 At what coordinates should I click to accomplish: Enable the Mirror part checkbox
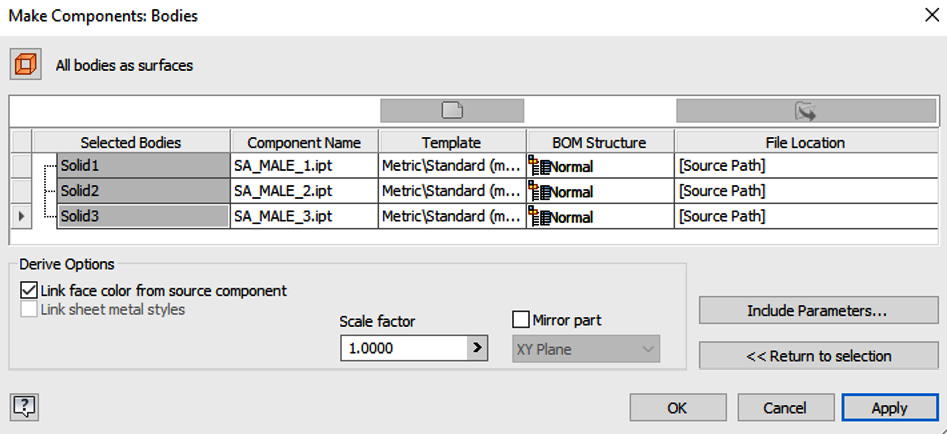(x=519, y=319)
